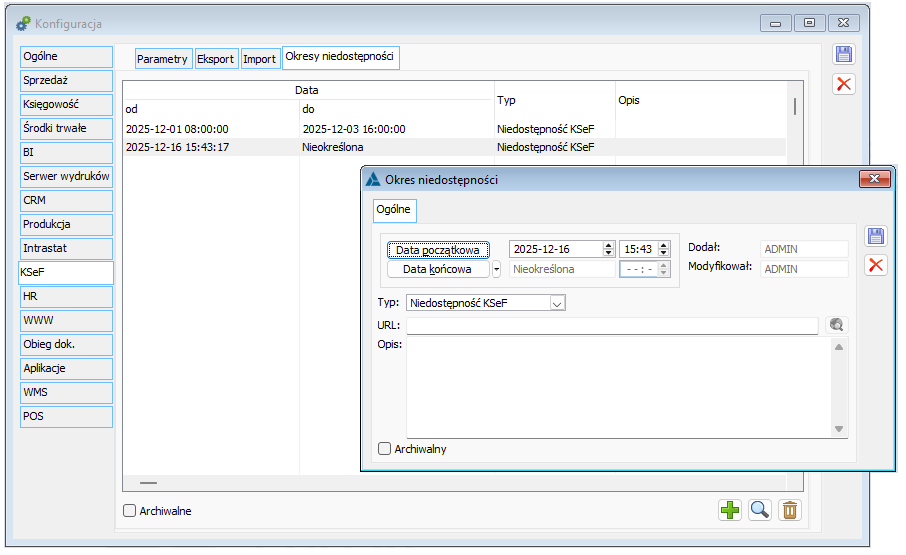Click the 2025-12-16 start date field

556,249
